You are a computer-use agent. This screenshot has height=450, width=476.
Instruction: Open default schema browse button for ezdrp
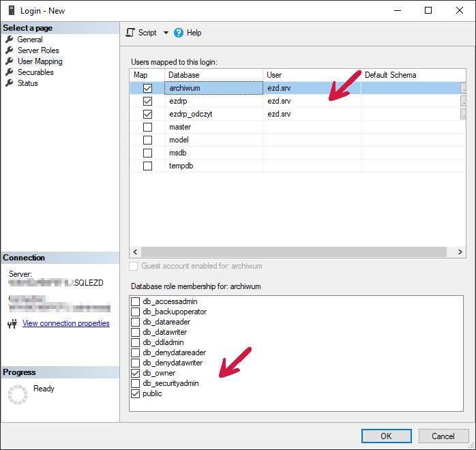point(464,101)
